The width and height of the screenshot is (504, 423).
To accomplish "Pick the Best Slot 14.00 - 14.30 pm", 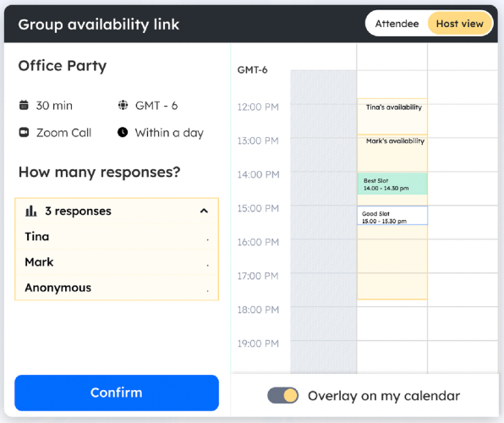I will [x=392, y=184].
